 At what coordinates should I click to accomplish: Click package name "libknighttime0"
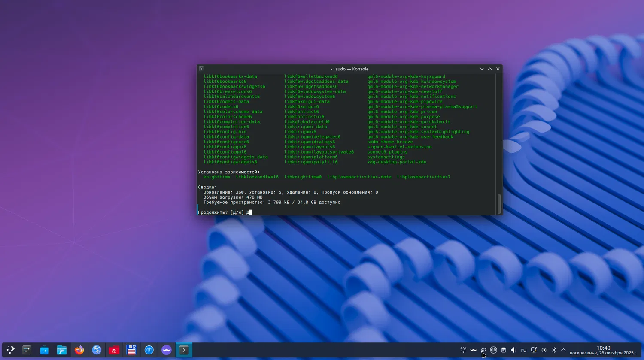coord(303,177)
